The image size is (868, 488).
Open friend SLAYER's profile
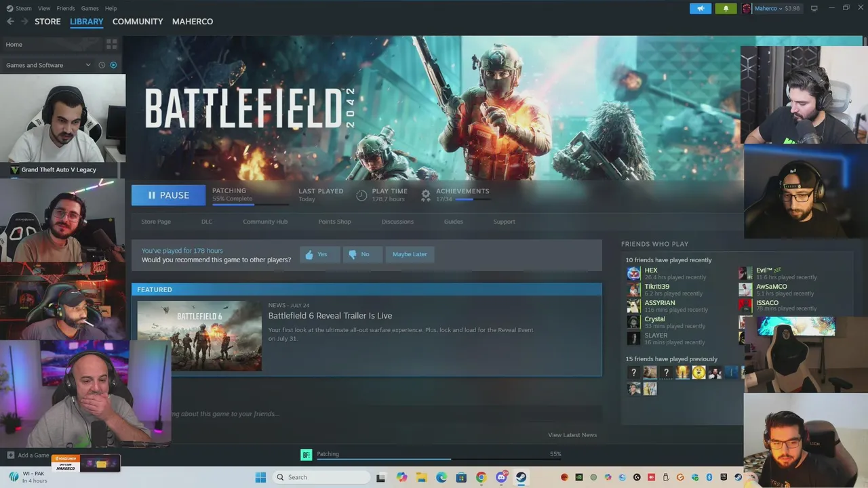click(x=656, y=335)
